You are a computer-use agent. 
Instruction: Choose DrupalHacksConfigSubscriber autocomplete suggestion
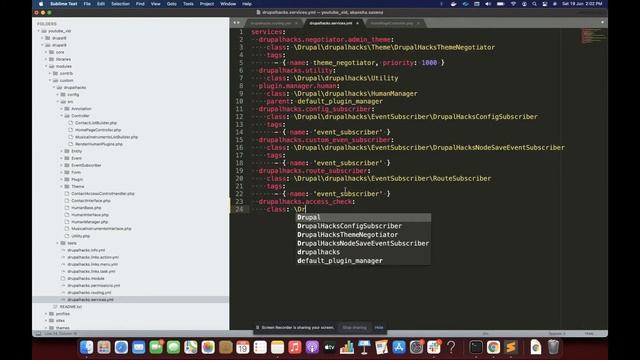pyautogui.click(x=363, y=226)
